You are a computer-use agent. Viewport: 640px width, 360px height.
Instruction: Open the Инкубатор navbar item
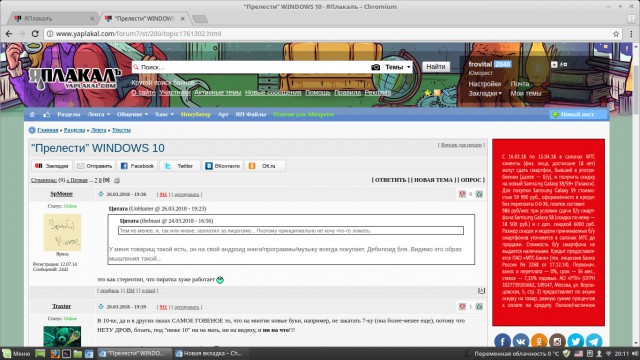pyautogui.click(x=196, y=114)
